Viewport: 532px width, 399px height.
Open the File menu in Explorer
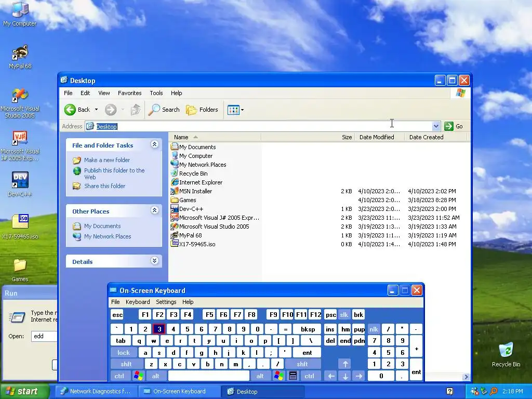(x=68, y=93)
